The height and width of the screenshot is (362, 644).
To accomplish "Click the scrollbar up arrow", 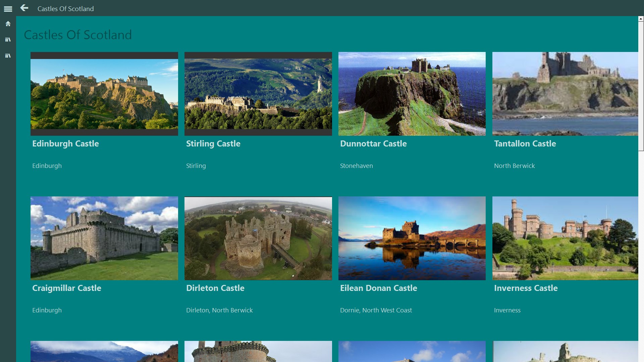I will (x=640, y=19).
